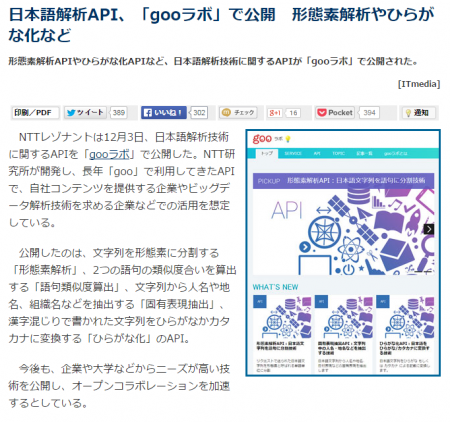
Task: Click the 通知 notification button
Action: [419, 113]
